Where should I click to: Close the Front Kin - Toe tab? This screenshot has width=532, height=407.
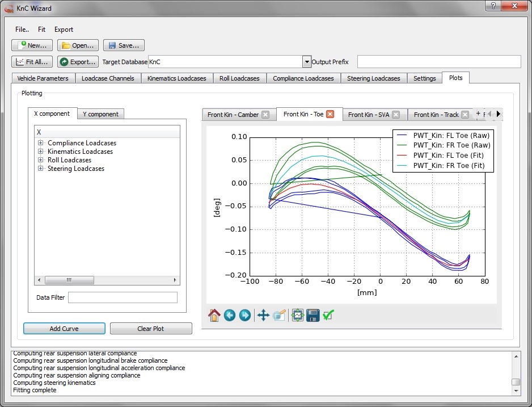point(330,114)
